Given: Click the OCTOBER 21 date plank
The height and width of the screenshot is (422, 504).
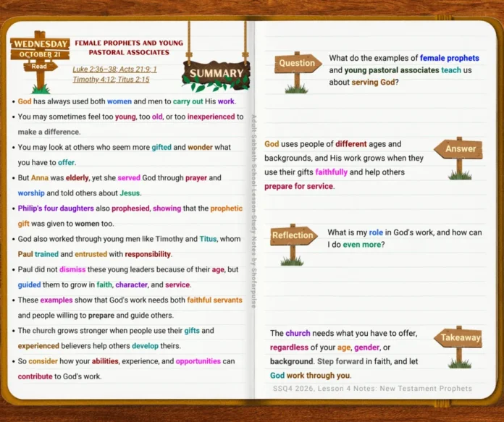Looking at the screenshot, I should click(x=40, y=54).
